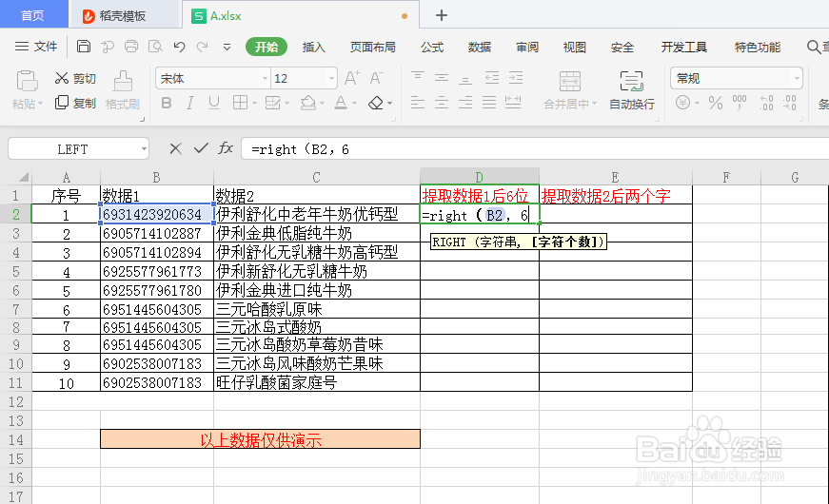
Task: Toggle auto wrap text 自动换行
Action: click(632, 90)
